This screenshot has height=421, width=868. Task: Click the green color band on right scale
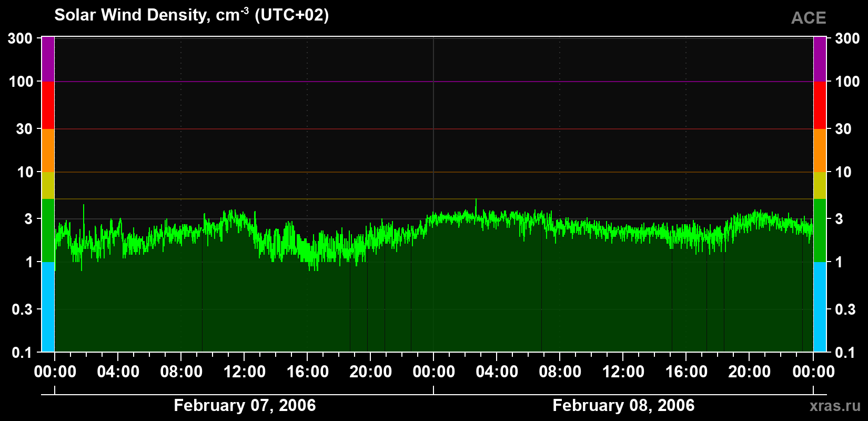tap(820, 230)
